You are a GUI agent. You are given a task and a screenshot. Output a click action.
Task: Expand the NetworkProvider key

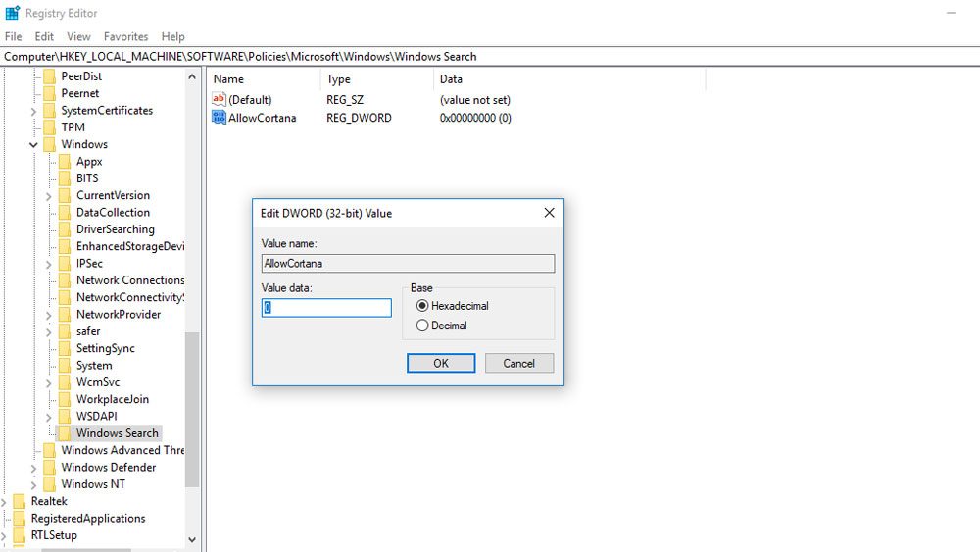(49, 315)
